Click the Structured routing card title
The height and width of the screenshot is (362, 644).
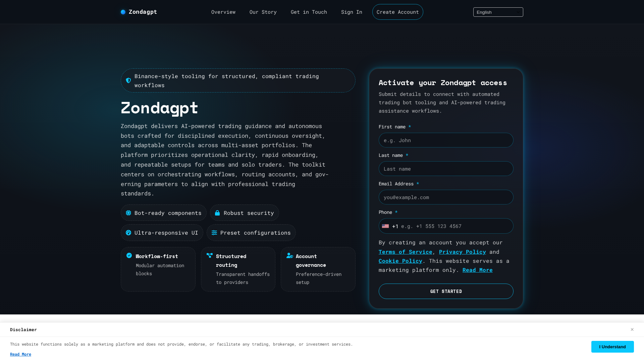click(231, 260)
